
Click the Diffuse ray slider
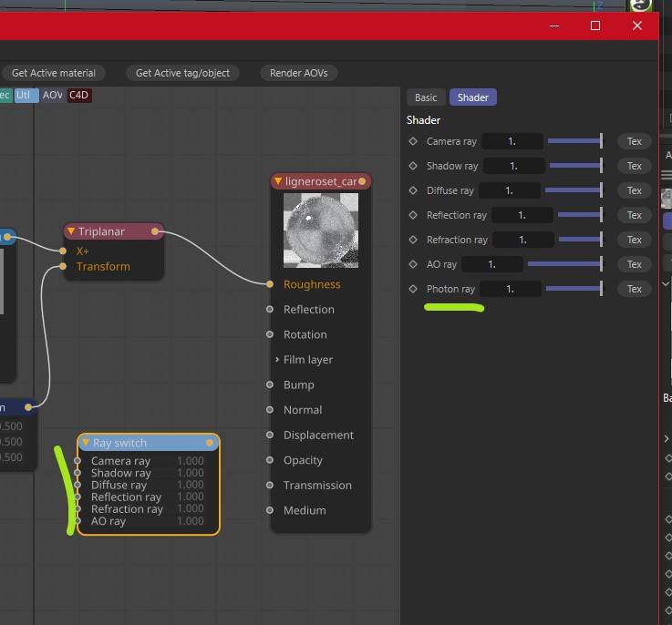pos(574,190)
